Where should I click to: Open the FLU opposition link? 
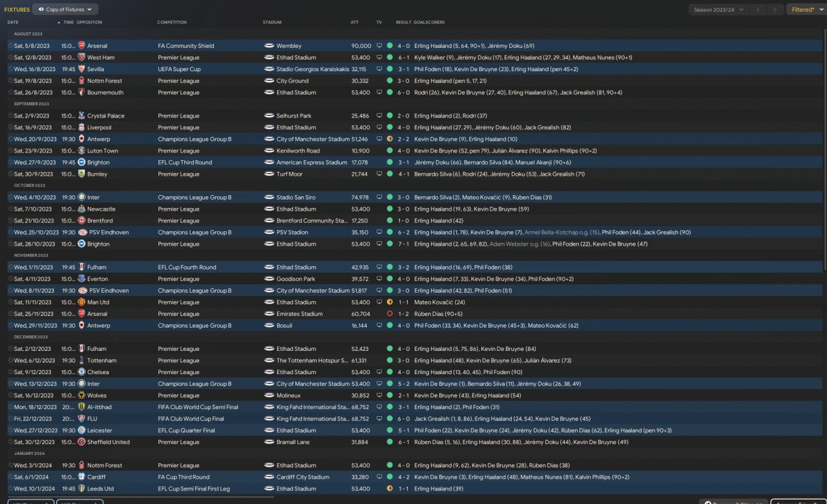[92, 419]
